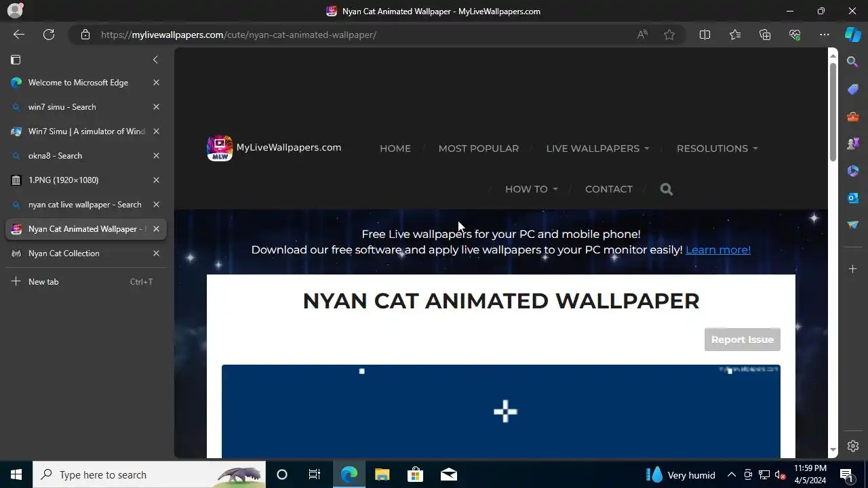Open the muted volume tray icon
The image size is (868, 488).
(781, 474)
